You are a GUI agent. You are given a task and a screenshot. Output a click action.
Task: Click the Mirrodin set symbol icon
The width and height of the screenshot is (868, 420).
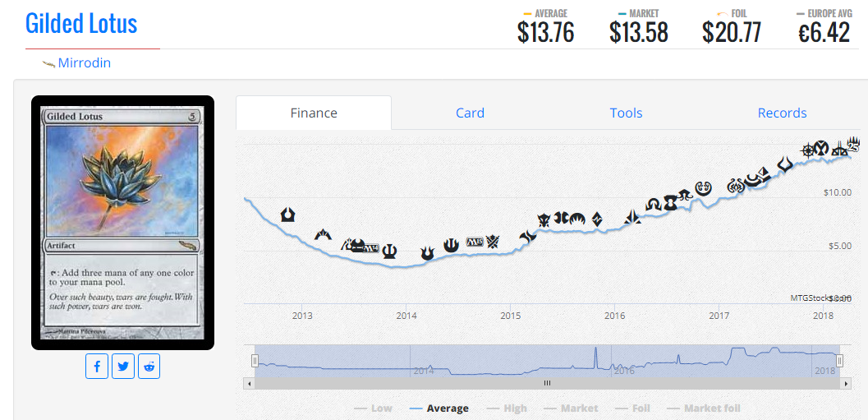[x=48, y=64]
